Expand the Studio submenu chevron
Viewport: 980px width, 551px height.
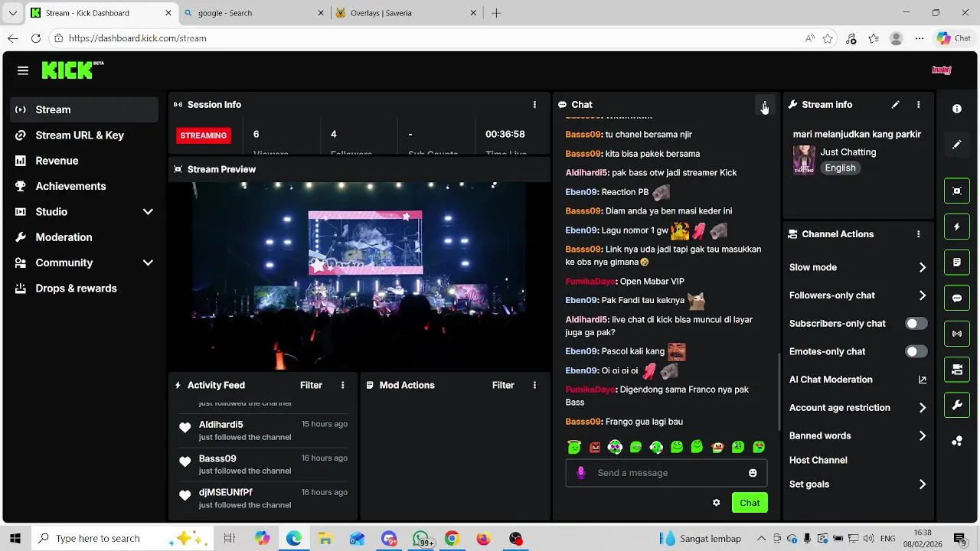[x=148, y=212]
